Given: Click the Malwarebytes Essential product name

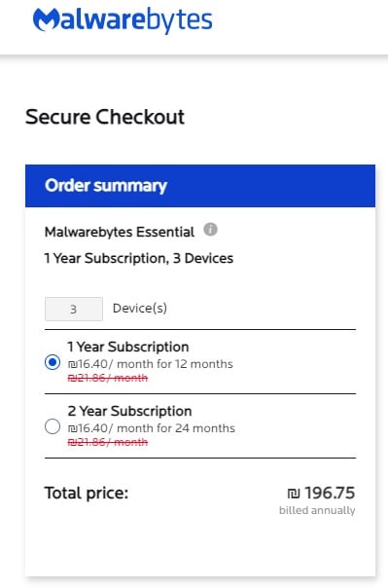Looking at the screenshot, I should [x=120, y=232].
